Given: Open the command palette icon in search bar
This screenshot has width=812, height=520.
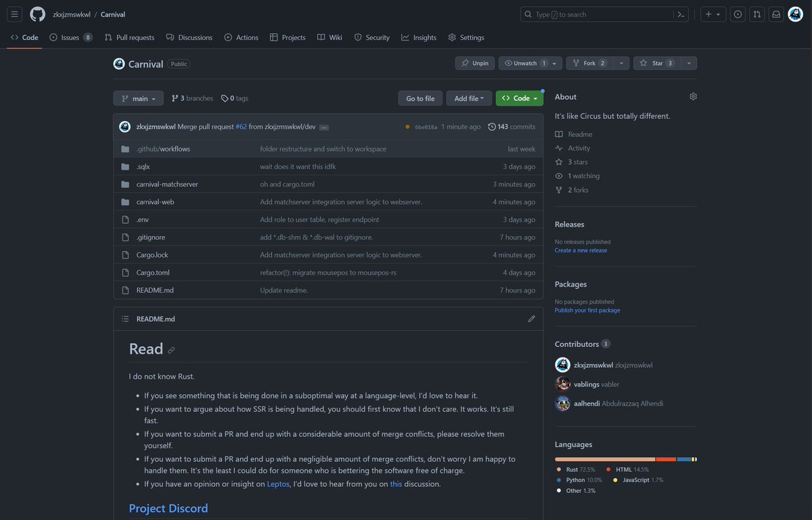Looking at the screenshot, I should click(x=681, y=14).
